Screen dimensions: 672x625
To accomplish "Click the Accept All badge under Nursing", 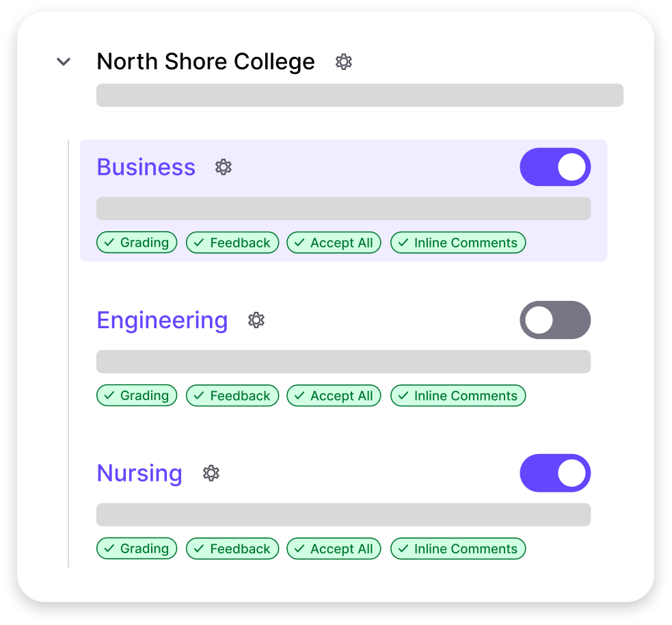I will click(x=334, y=548).
